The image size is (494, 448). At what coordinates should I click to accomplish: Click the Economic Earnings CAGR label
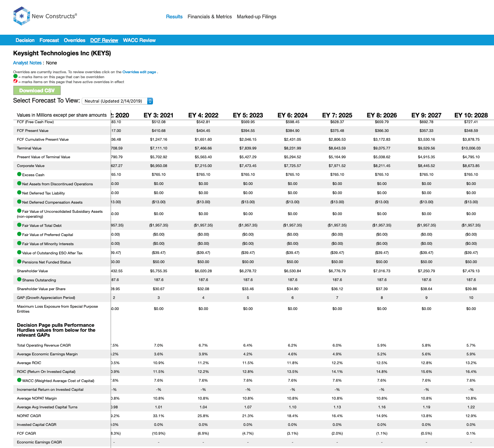pyautogui.click(x=39, y=442)
